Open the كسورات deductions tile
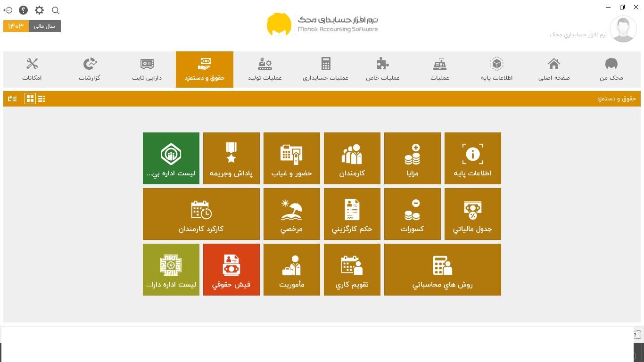This screenshot has height=362, width=644. (x=412, y=214)
